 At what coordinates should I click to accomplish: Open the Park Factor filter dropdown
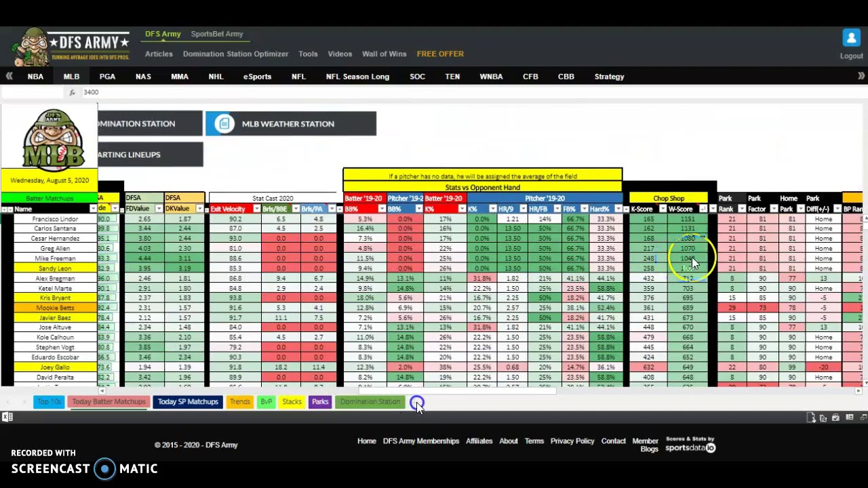pyautogui.click(x=774, y=209)
